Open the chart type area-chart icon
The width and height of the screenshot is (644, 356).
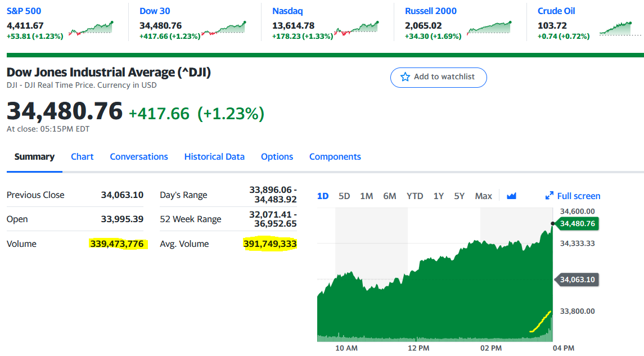pyautogui.click(x=511, y=196)
